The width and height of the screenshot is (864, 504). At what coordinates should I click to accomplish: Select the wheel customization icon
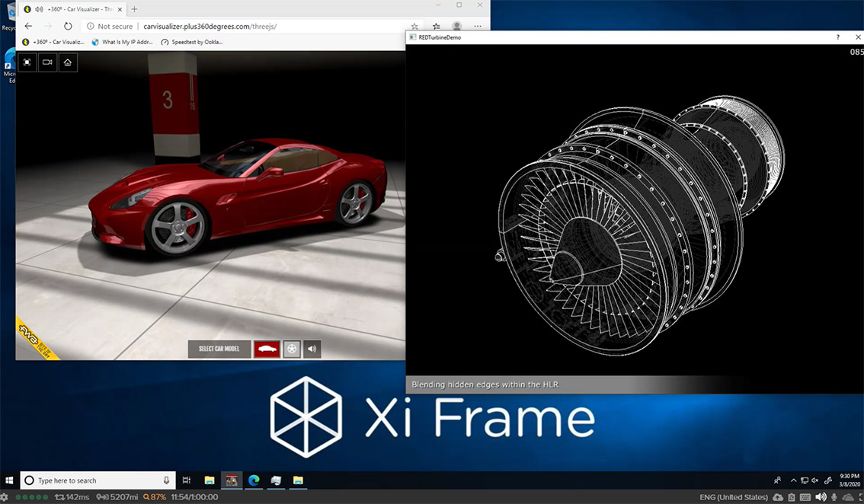point(292,349)
